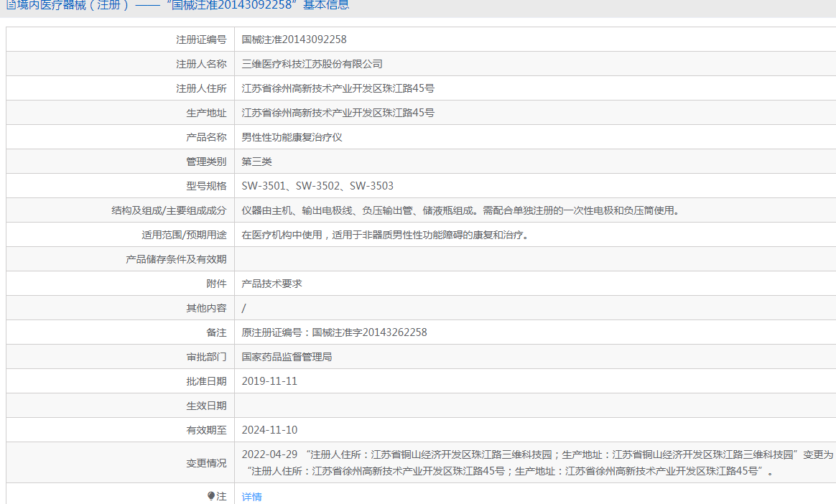Image resolution: width=836 pixels, height=504 pixels.
Task: Click the 注册人名称 label
Action: click(201, 64)
